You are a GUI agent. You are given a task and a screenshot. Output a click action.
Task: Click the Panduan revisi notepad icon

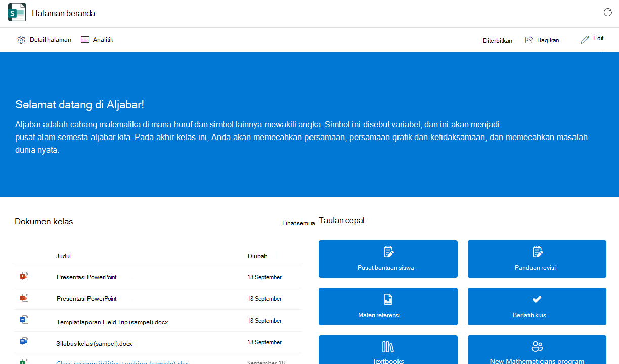point(537,252)
